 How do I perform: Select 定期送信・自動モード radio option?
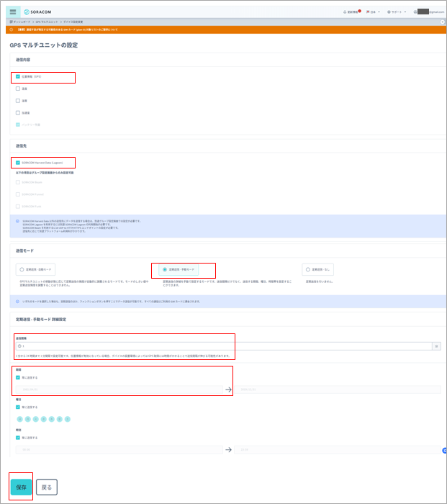pos(35,269)
